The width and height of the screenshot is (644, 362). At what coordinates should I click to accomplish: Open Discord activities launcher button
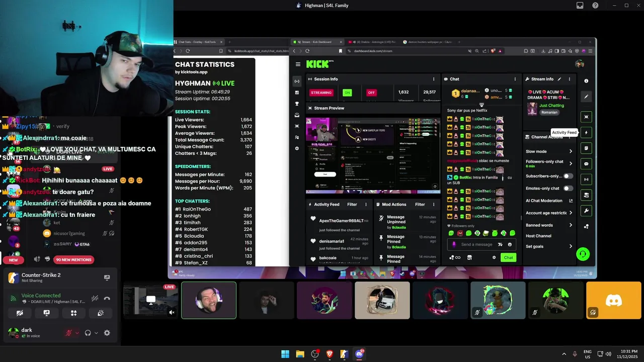tap(73, 313)
